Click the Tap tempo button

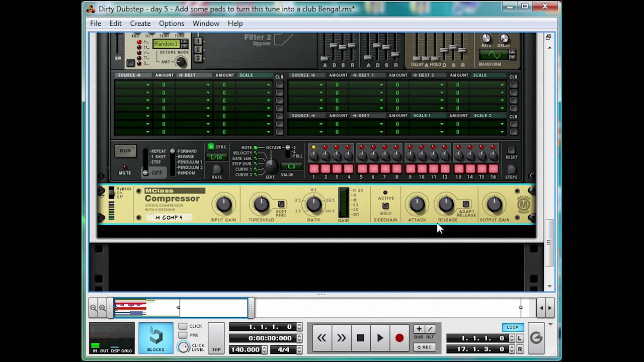tap(216, 338)
